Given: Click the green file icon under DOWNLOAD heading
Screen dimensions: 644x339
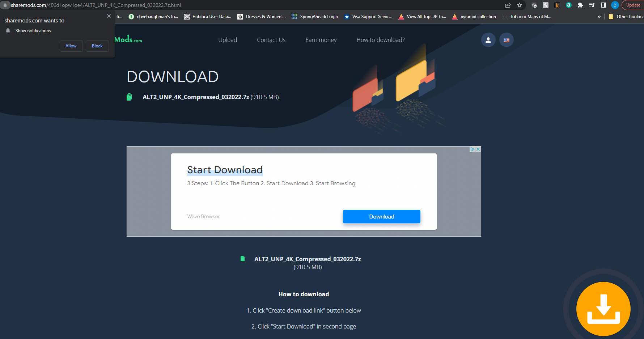Looking at the screenshot, I should (x=130, y=97).
